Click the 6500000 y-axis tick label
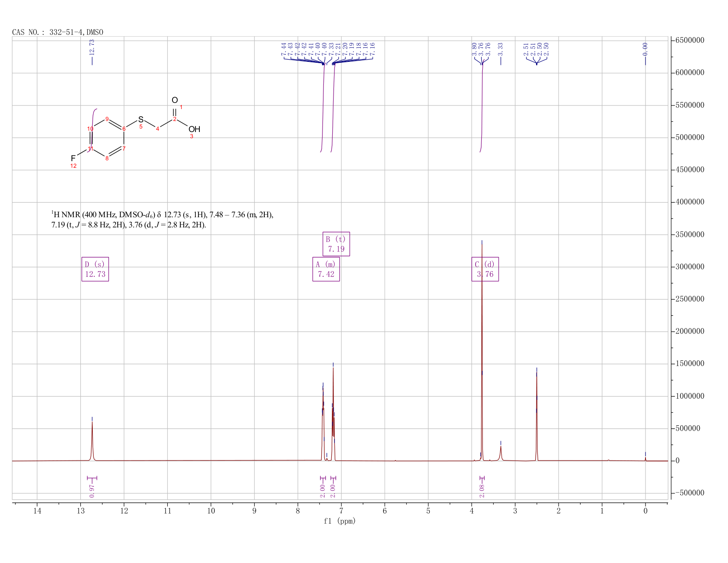The height and width of the screenshot is (563, 728). pos(690,40)
